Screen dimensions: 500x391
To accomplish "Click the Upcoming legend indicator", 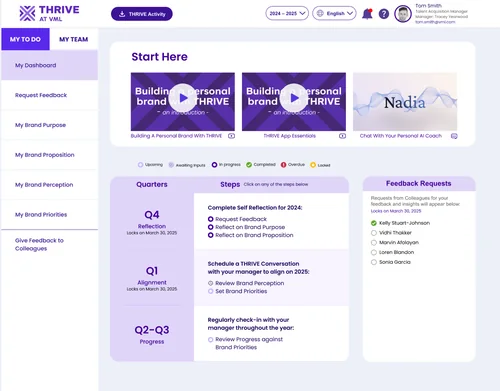I will click(x=140, y=165).
